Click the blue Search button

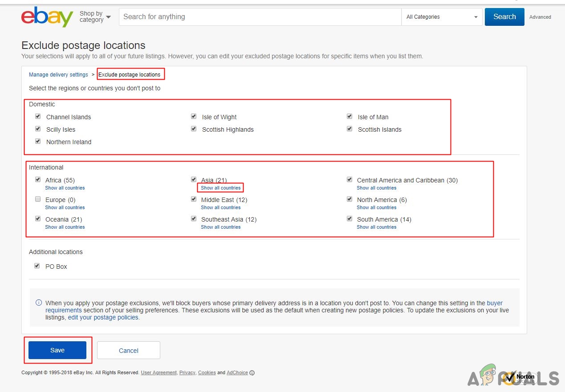[x=504, y=17]
